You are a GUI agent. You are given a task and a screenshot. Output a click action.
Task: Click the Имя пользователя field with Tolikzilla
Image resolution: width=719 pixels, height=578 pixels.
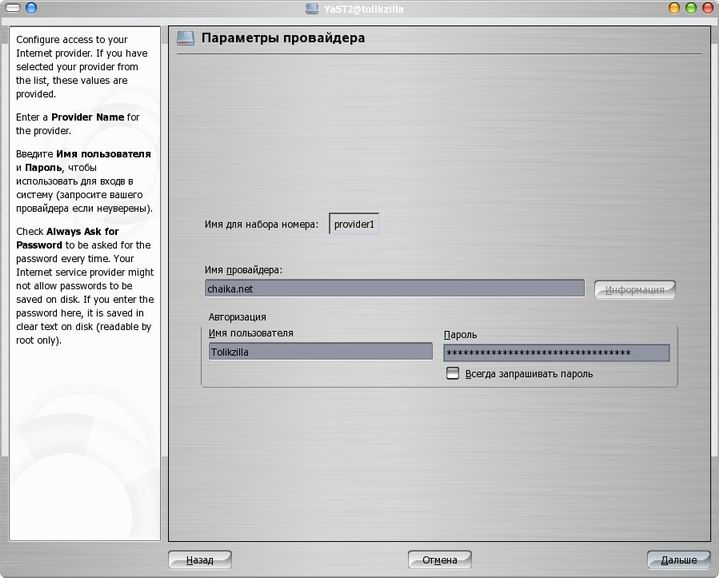[x=320, y=352]
